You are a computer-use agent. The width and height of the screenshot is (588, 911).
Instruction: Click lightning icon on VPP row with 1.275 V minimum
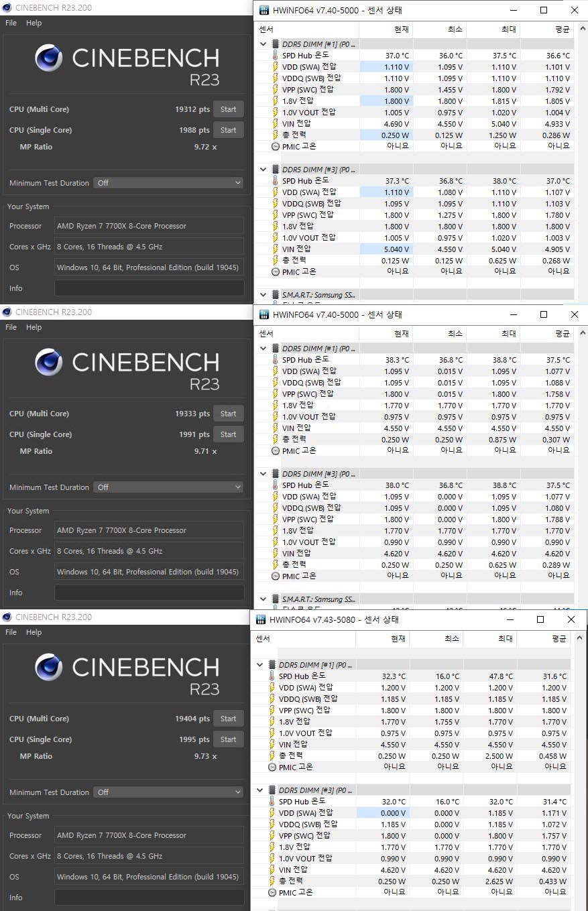(275, 215)
